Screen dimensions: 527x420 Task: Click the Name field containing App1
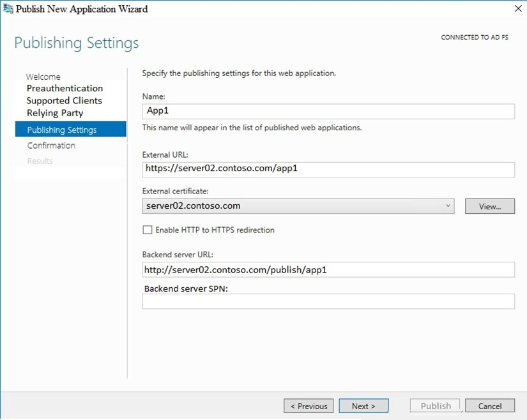tap(328, 111)
